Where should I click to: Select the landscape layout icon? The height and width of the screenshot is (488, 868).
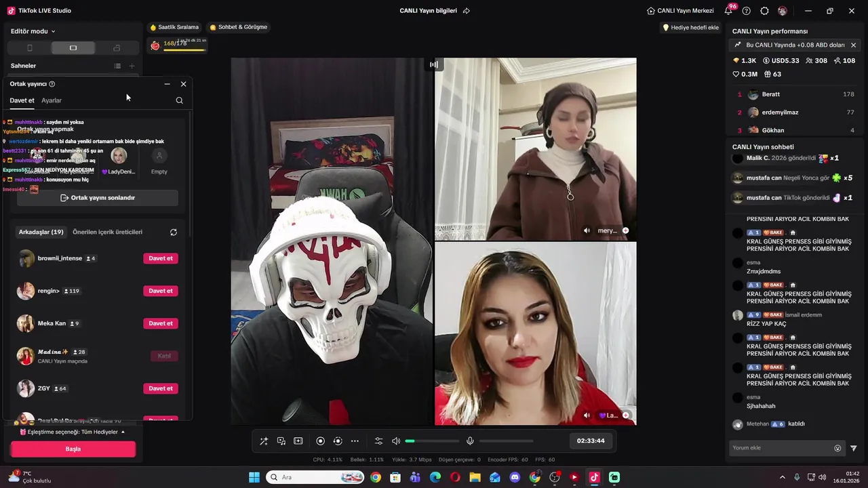click(x=73, y=47)
